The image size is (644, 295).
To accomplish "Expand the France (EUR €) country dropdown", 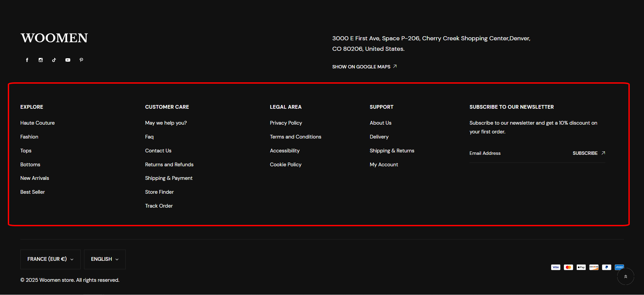I will 51,259.
